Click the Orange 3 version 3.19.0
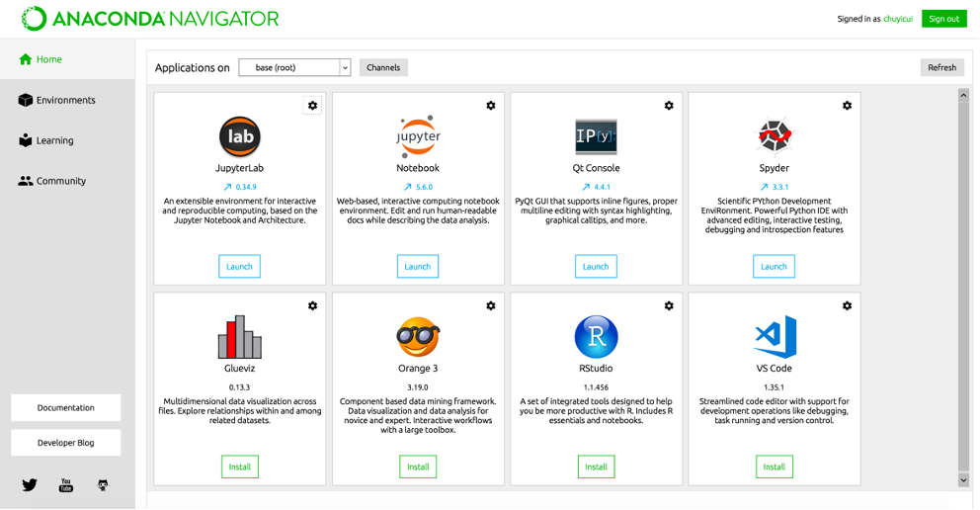The height and width of the screenshot is (510, 980). click(418, 387)
